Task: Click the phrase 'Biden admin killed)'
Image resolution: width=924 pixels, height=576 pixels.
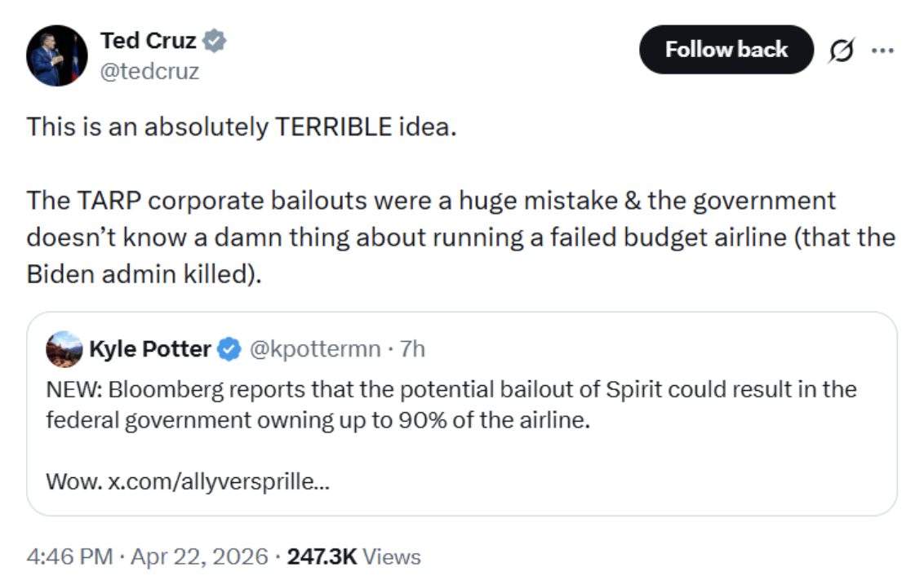Action: [144, 274]
